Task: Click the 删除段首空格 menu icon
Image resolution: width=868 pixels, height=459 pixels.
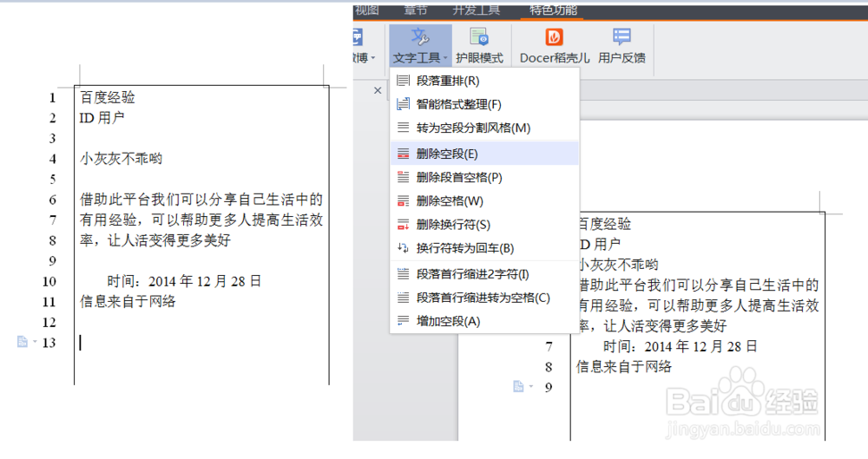Action: (x=404, y=177)
